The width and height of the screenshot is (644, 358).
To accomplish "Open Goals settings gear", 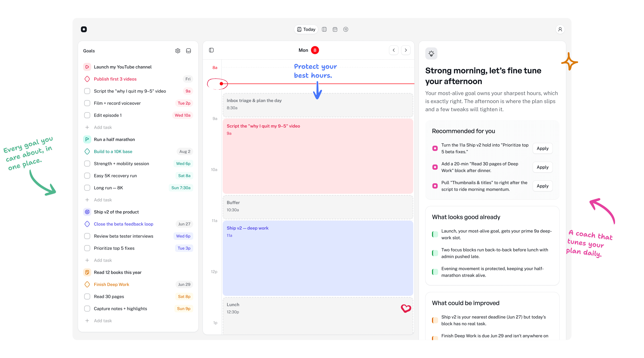I will pyautogui.click(x=178, y=51).
